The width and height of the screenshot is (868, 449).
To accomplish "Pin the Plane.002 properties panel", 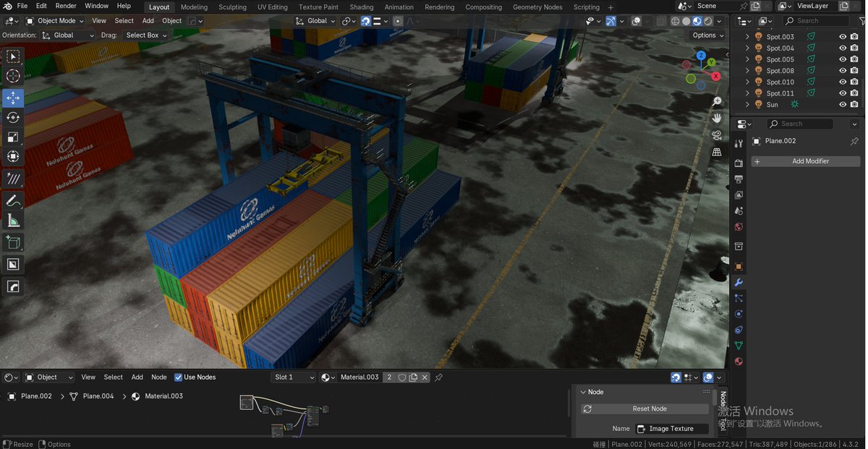I will point(854,141).
